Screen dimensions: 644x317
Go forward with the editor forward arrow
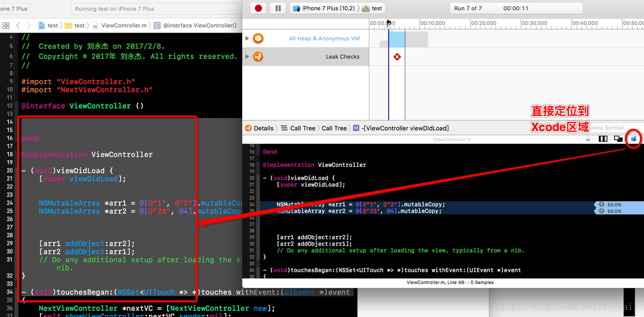click(29, 25)
